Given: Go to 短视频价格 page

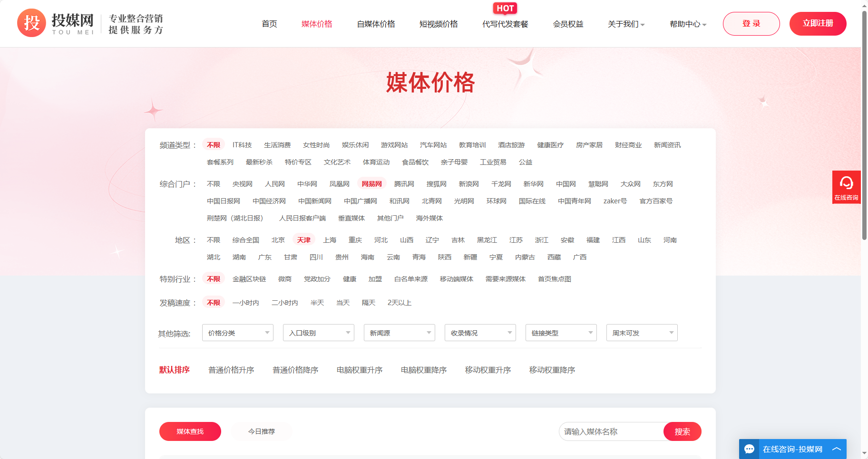Looking at the screenshot, I should (x=439, y=24).
